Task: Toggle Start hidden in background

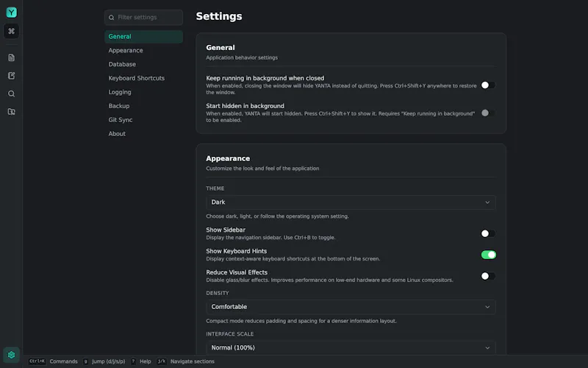Action: pyautogui.click(x=488, y=113)
